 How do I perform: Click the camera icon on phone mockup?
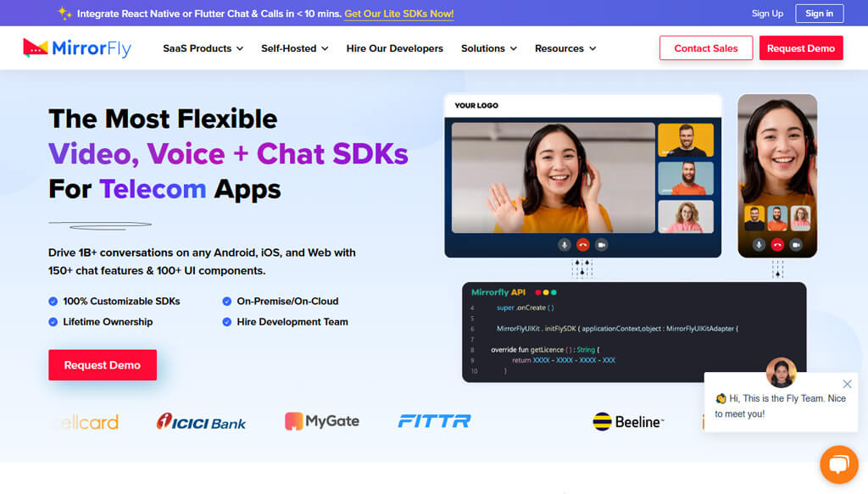click(x=796, y=245)
